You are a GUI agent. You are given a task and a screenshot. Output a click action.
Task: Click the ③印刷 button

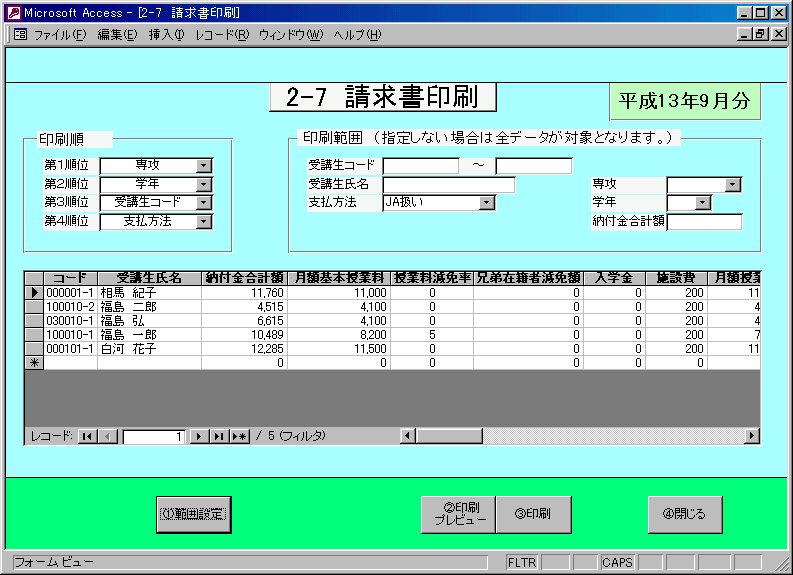[x=534, y=514]
